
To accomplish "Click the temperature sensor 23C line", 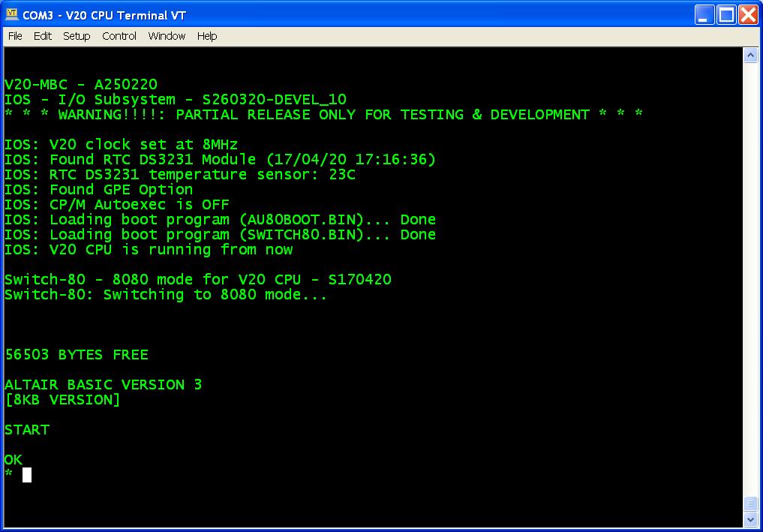I will (180, 174).
